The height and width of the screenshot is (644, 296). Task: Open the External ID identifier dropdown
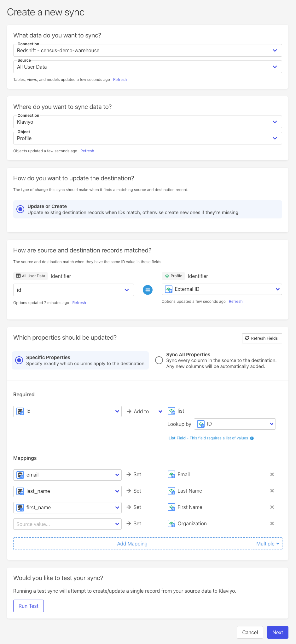pos(222,289)
